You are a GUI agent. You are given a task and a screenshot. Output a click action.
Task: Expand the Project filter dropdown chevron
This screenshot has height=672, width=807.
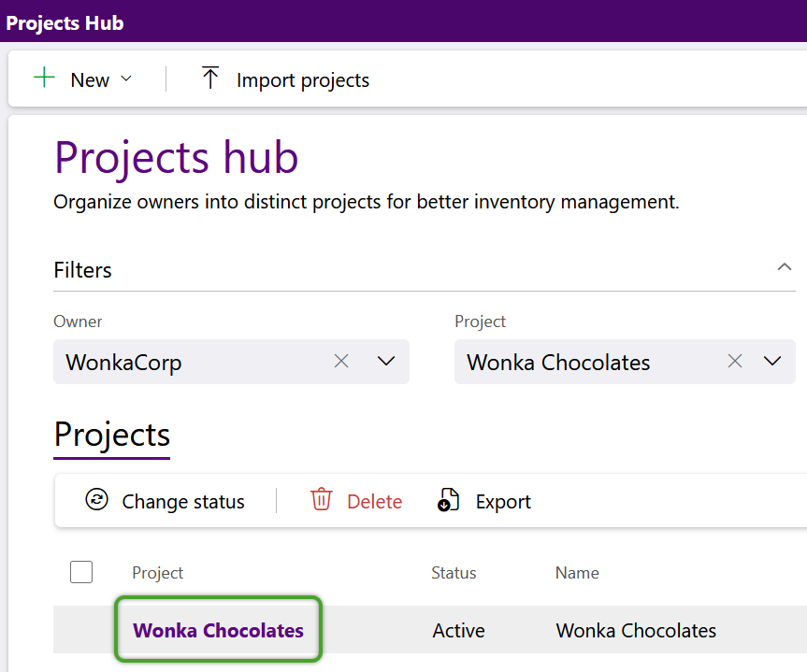pos(772,361)
